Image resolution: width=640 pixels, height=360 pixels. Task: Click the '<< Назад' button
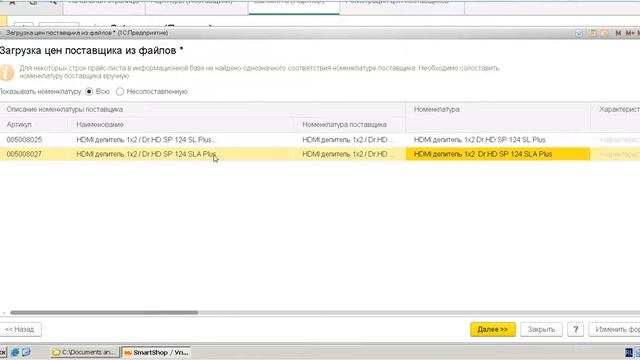[x=20, y=329]
